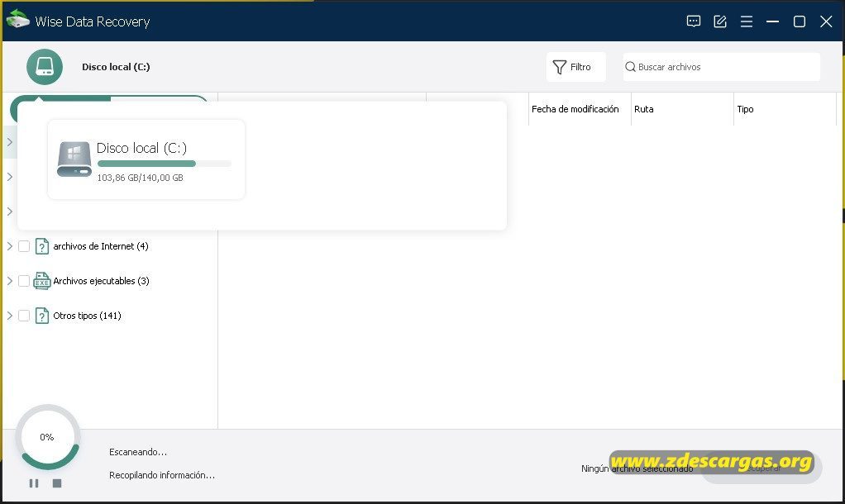This screenshot has width=845, height=504.
Task: Minimize the Wise Data Recovery window
Action: tap(773, 21)
